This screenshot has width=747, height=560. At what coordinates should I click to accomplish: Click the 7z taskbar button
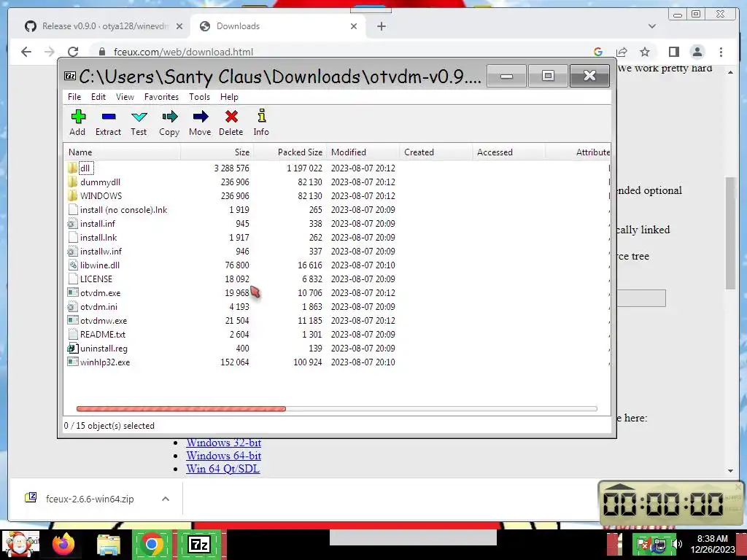click(x=199, y=544)
